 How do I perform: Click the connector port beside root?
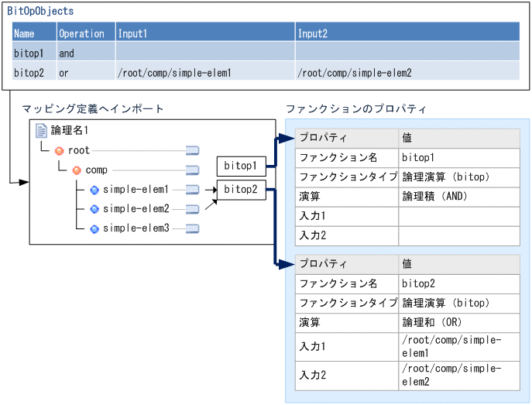click(192, 150)
